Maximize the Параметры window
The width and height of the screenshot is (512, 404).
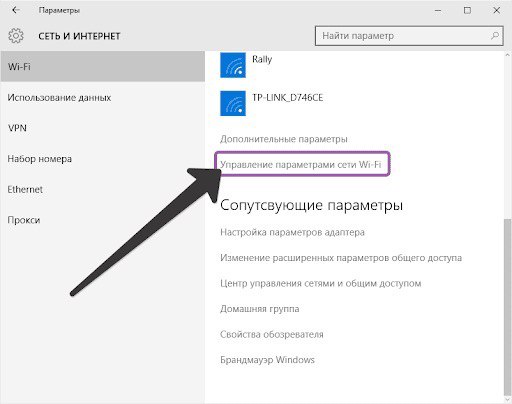(467, 10)
